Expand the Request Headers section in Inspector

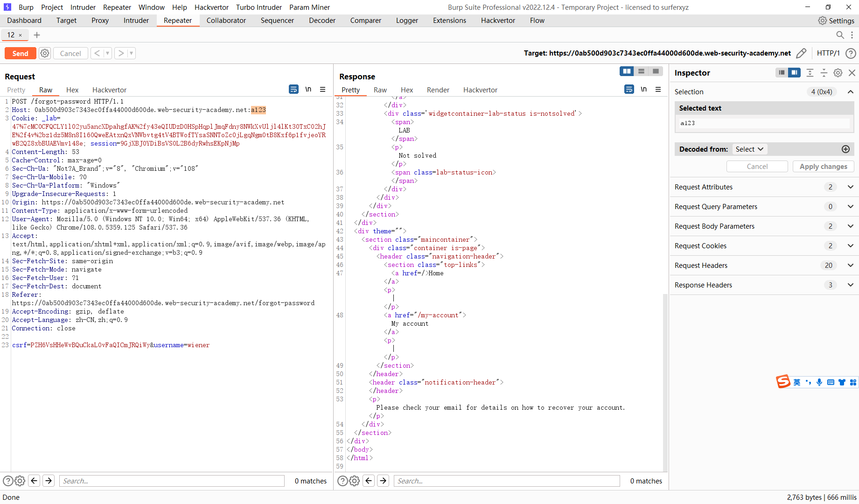[850, 265]
